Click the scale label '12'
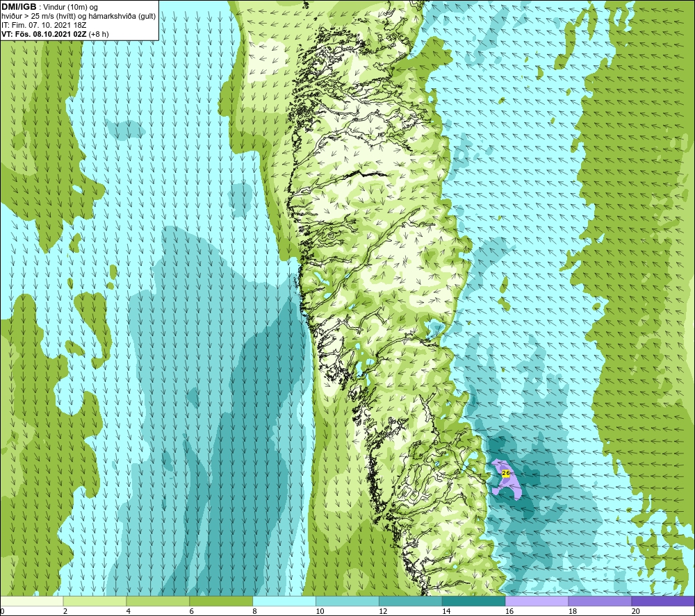The width and height of the screenshot is (695, 616). (x=383, y=611)
